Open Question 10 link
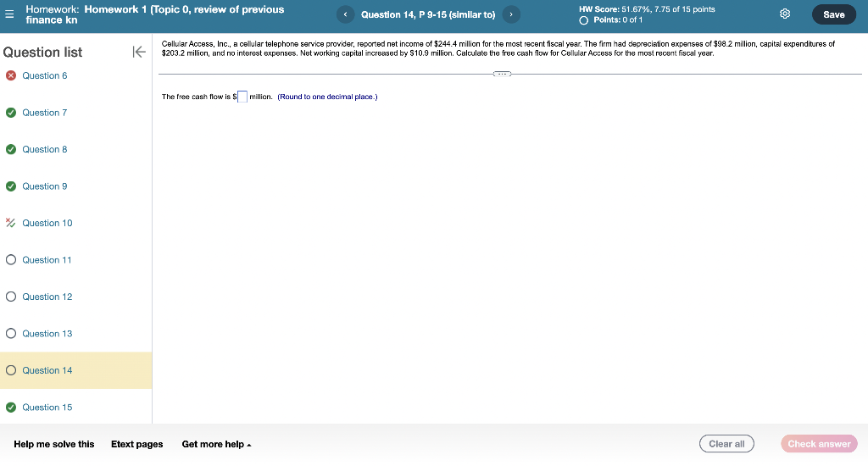The width and height of the screenshot is (868, 466). click(47, 223)
